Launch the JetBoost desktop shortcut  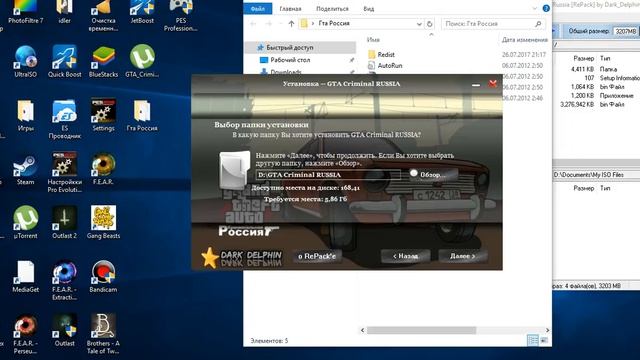tap(142, 12)
